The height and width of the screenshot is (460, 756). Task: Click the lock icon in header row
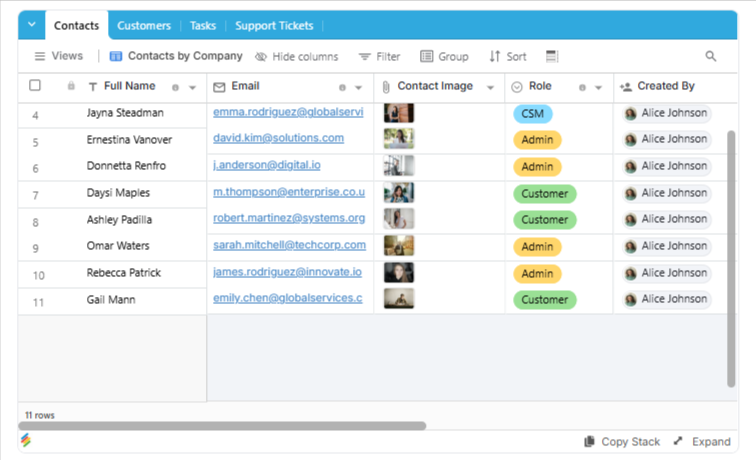[x=71, y=86]
